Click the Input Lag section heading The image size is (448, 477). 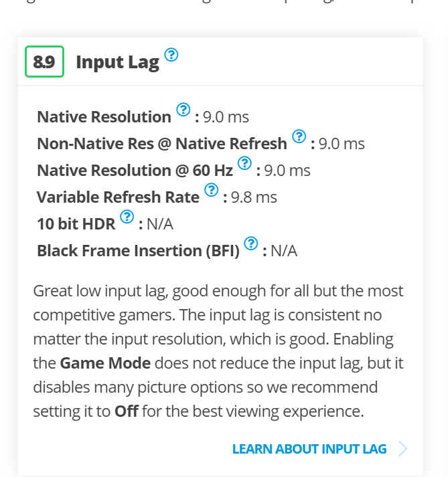click(x=117, y=63)
